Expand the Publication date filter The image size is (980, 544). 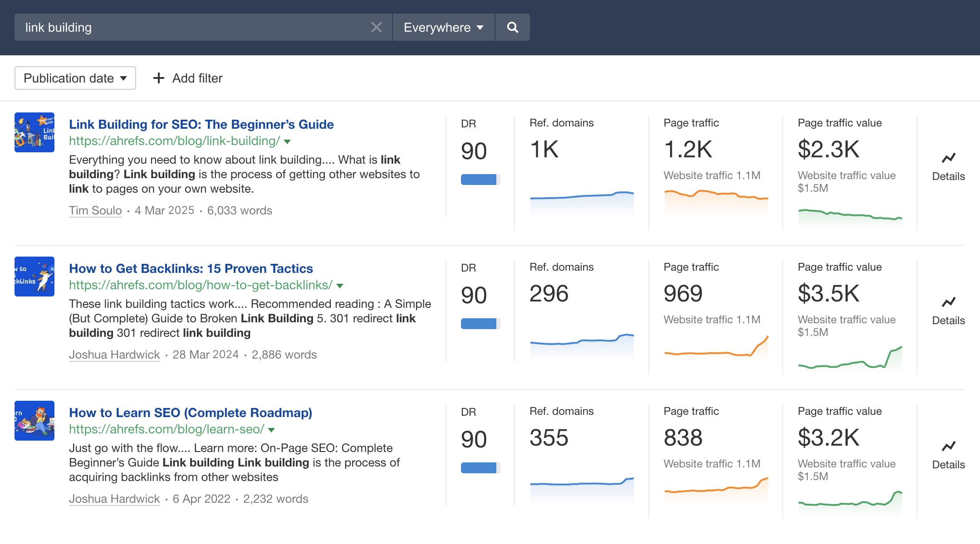tap(75, 78)
